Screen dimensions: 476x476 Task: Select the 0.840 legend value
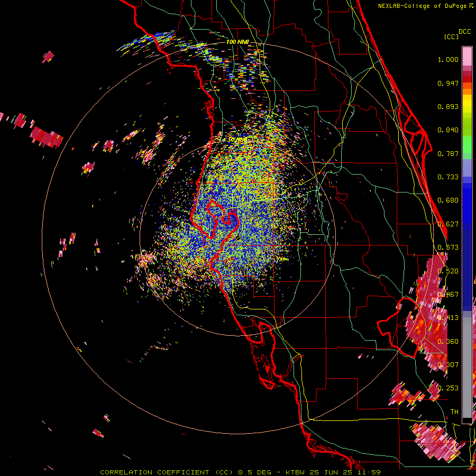point(448,130)
